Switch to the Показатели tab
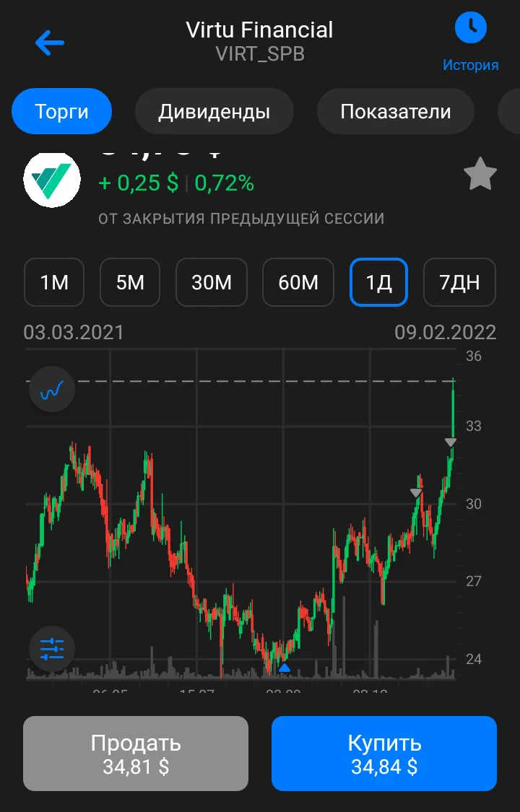 pyautogui.click(x=396, y=111)
